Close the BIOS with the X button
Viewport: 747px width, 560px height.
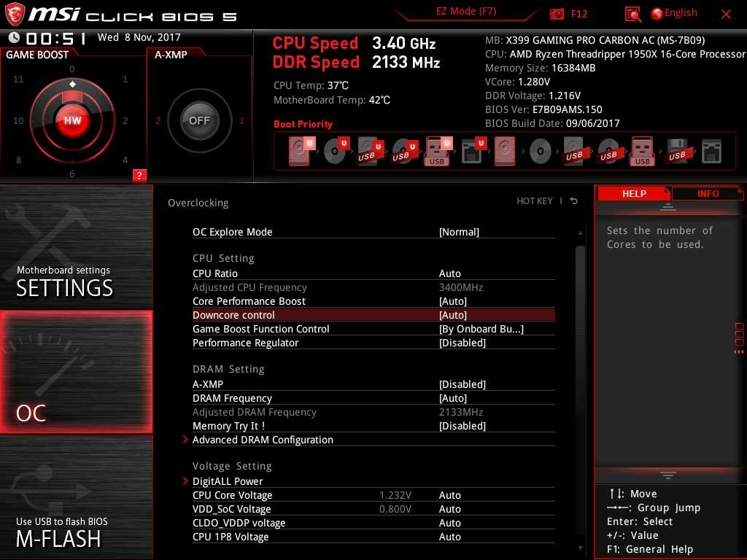pyautogui.click(x=726, y=15)
